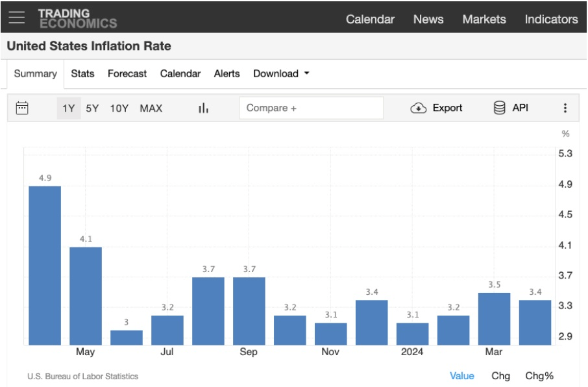The height and width of the screenshot is (387, 588).
Task: Open the hamburger navigation menu
Action: pos(16,18)
